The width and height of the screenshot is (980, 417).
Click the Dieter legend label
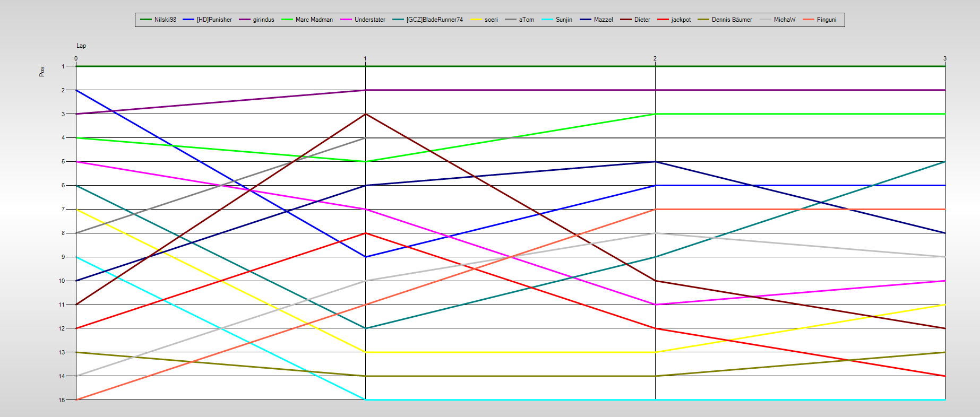(642, 20)
